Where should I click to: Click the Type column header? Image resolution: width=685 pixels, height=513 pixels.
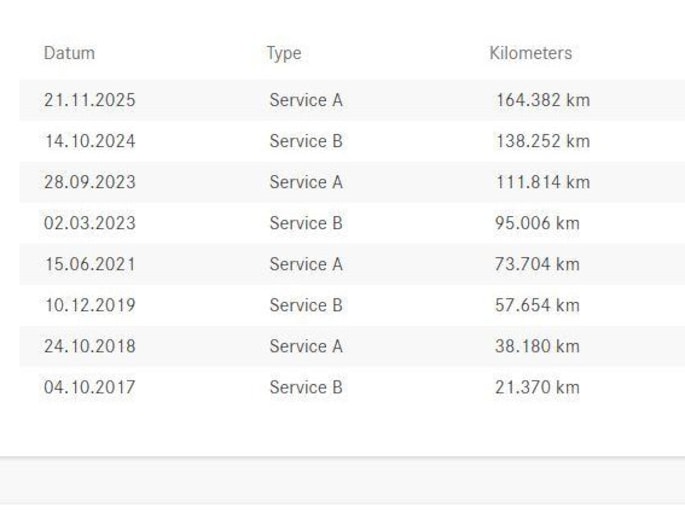[x=283, y=53]
